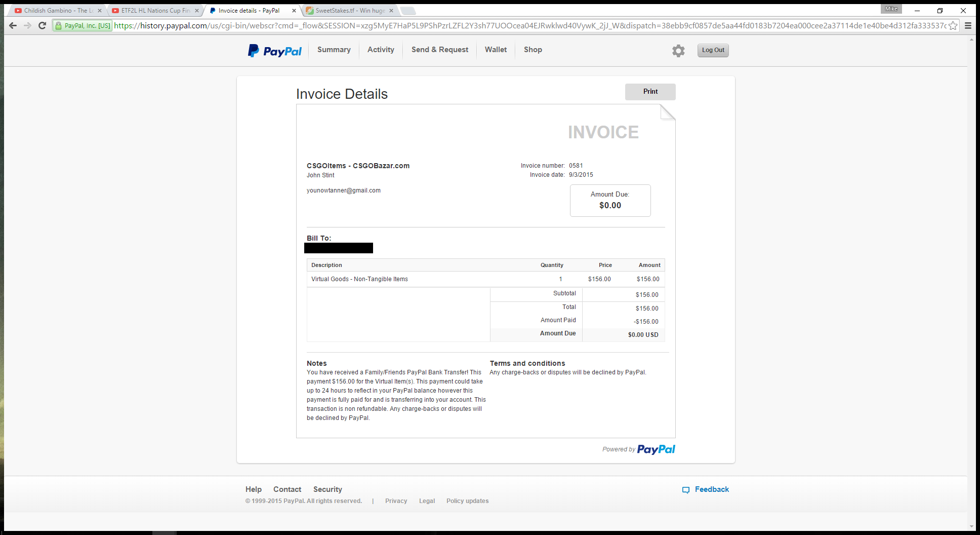Viewport: 980px width, 535px height.
Task: Click the Notes heading
Action: (x=317, y=363)
